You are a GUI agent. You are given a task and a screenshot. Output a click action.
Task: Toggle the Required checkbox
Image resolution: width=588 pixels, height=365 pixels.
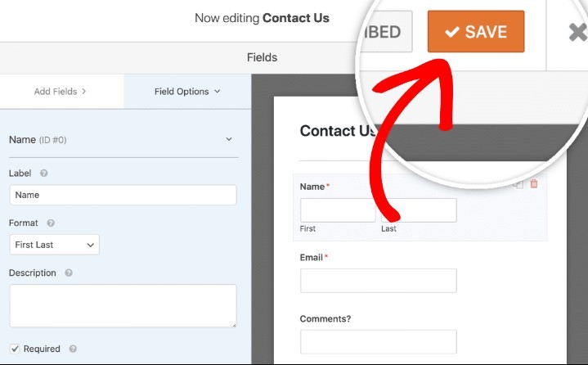point(15,349)
